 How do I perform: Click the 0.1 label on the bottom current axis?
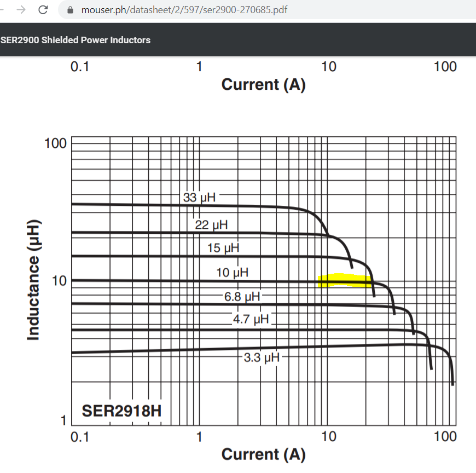pos(80,437)
